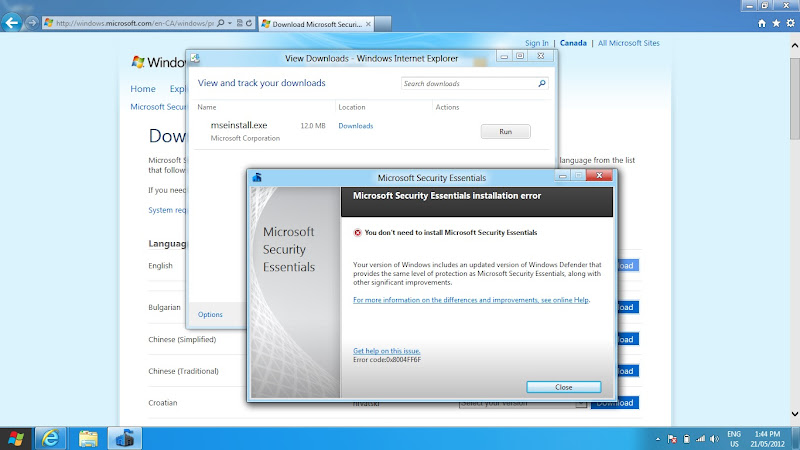Viewport: 800px width, 450px height.
Task: Click the battery tray icon
Action: tap(687, 439)
